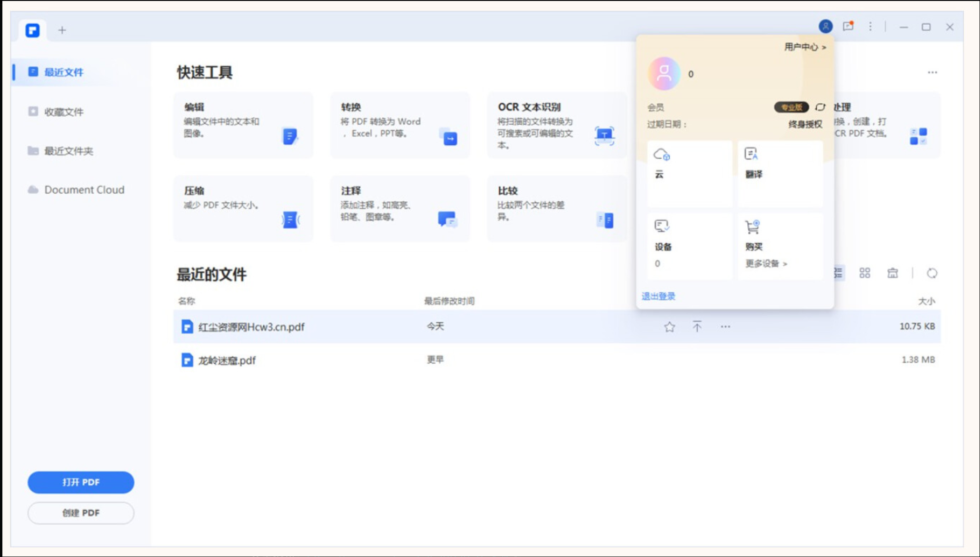The height and width of the screenshot is (557, 980).
Task: Refresh the recent files list
Action: pos(931,273)
